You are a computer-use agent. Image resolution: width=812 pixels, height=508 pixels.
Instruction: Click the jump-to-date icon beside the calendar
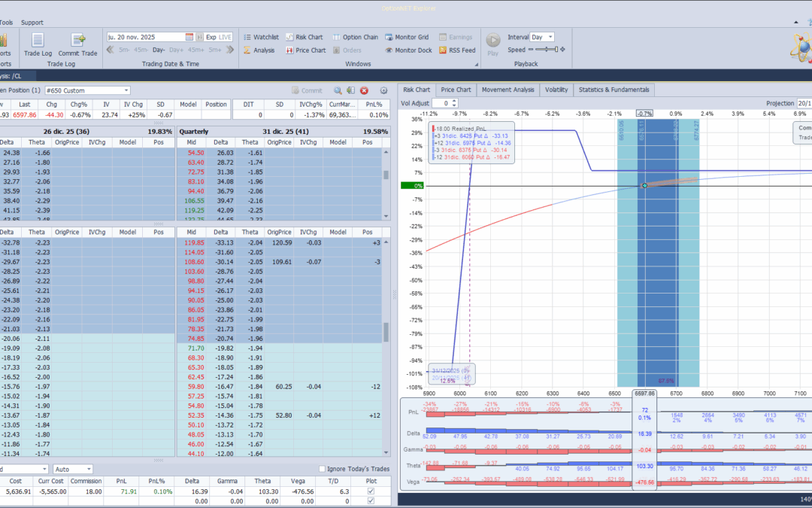(x=198, y=37)
